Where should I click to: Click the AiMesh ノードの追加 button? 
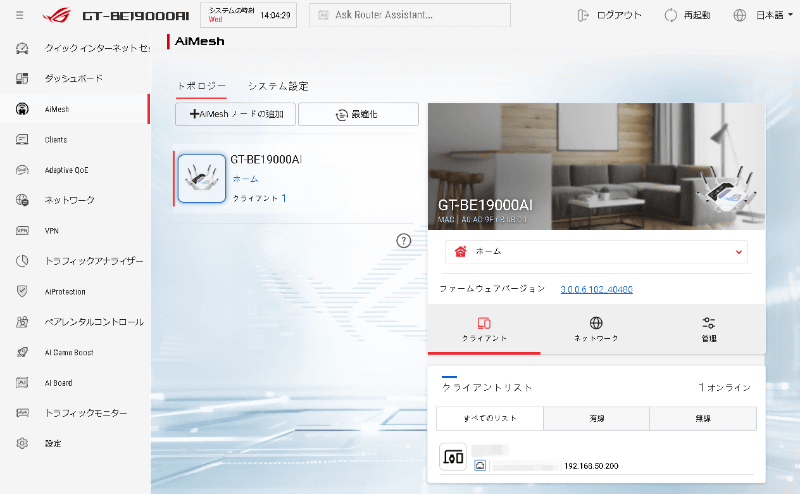[235, 114]
